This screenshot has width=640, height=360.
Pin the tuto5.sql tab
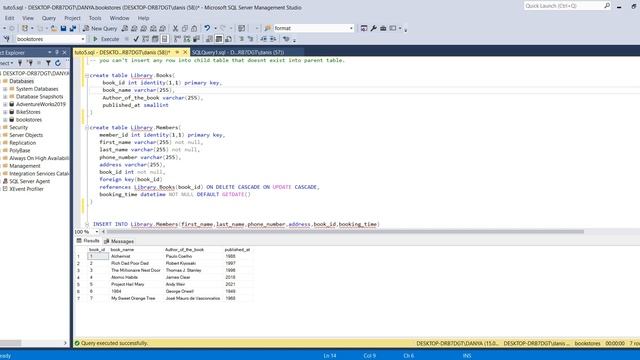tap(177, 52)
